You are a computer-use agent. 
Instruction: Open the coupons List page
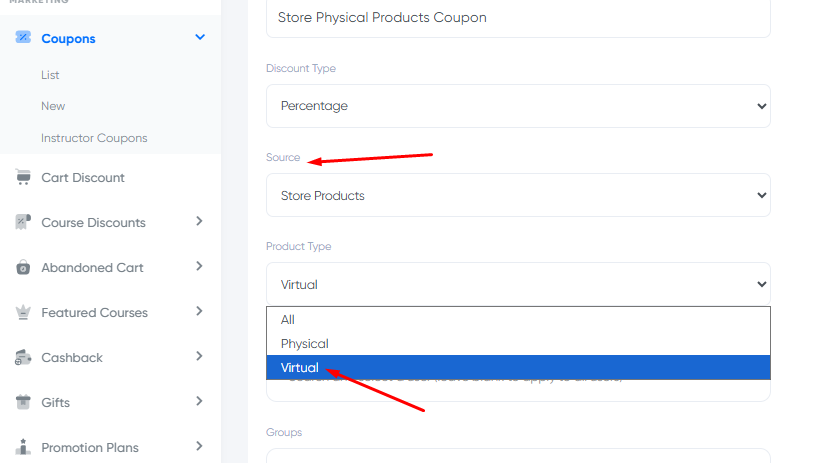[50, 75]
